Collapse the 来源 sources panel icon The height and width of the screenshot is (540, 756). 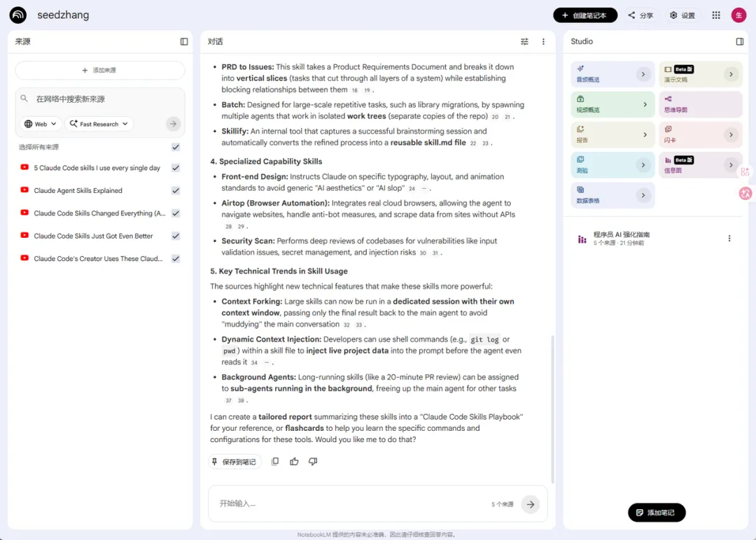184,42
